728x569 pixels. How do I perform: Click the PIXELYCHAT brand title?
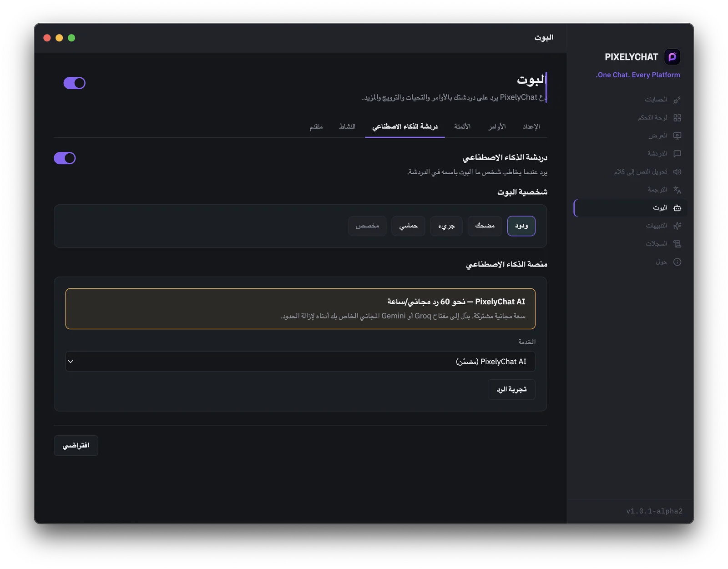(631, 57)
